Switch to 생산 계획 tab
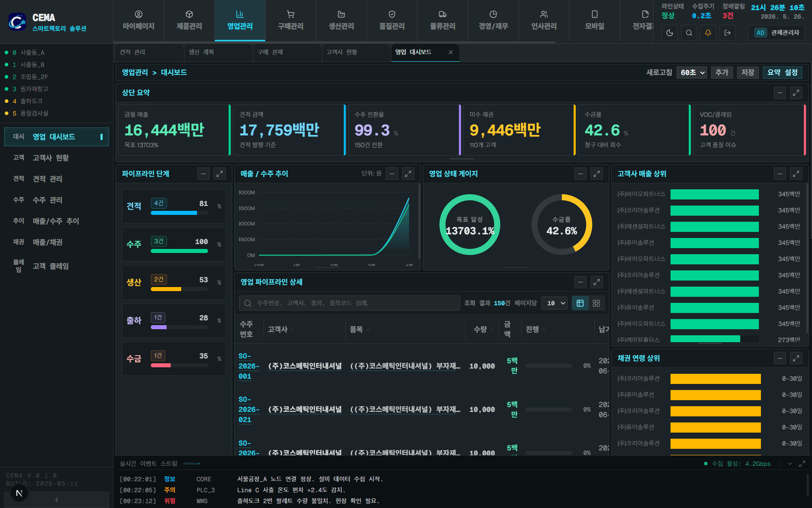This screenshot has width=812, height=508. [x=219, y=52]
